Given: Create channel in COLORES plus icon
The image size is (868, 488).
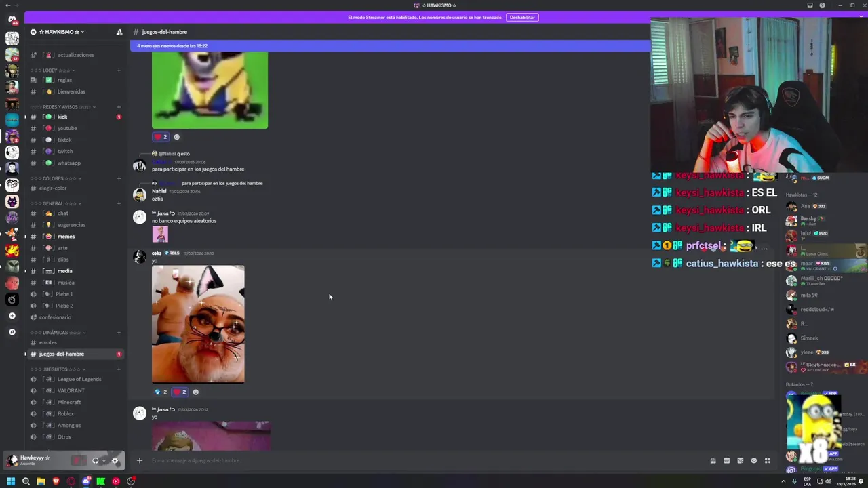Looking at the screenshot, I should point(119,179).
